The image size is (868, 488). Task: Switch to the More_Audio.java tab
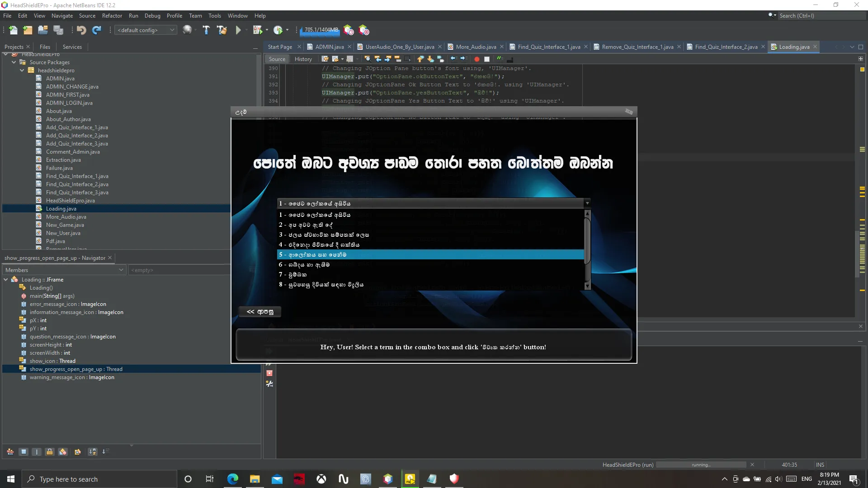click(x=476, y=47)
